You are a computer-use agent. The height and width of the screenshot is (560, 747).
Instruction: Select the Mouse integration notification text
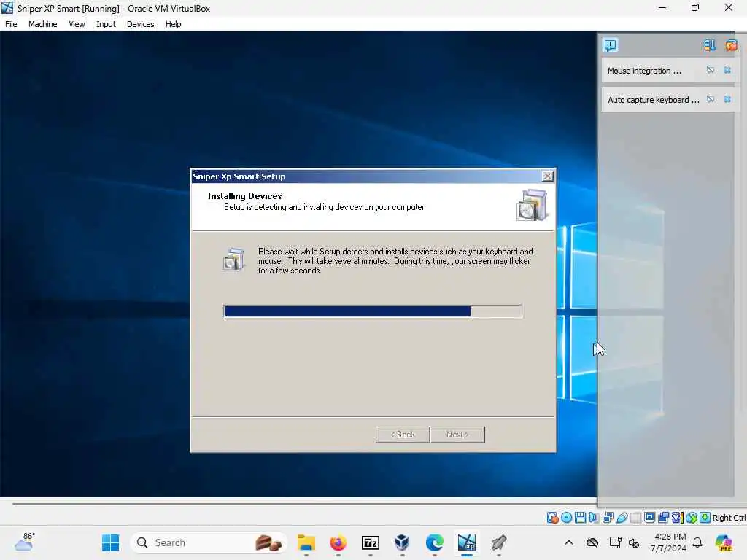tap(644, 71)
